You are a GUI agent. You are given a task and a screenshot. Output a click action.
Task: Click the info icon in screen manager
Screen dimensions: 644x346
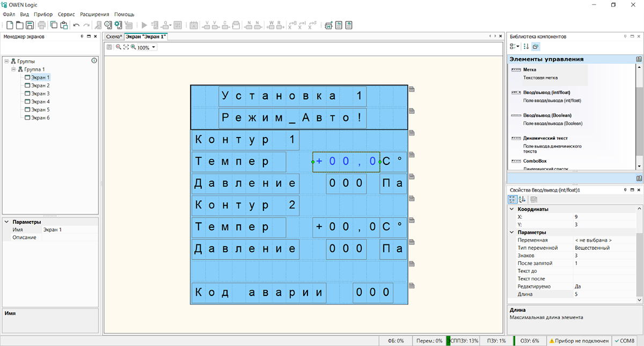[x=94, y=61]
